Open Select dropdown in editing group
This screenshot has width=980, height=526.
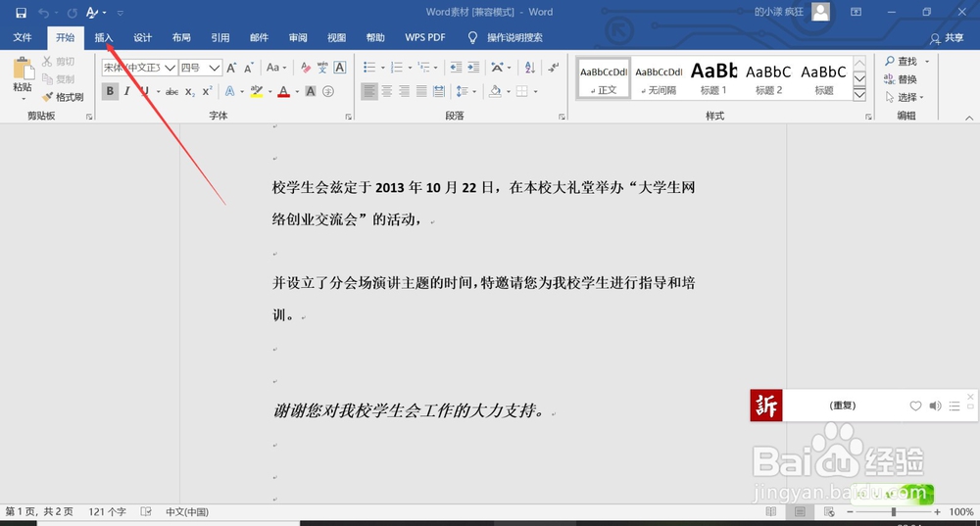[x=905, y=97]
